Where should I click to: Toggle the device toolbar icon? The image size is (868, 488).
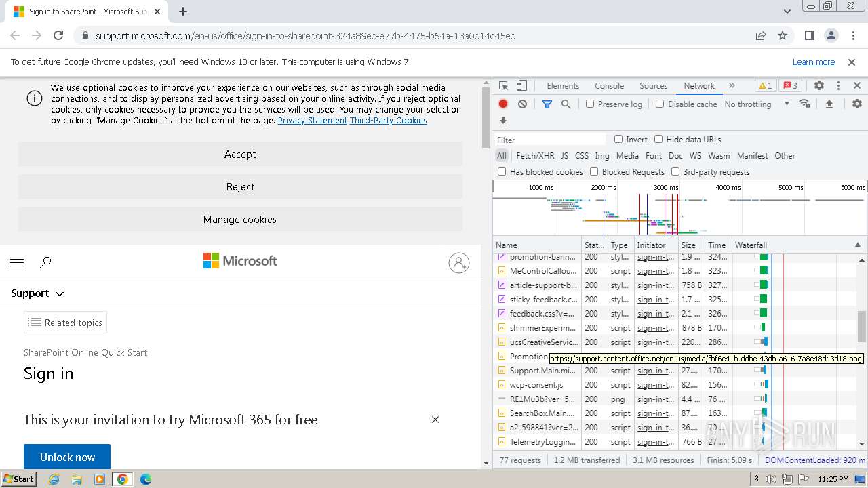tap(521, 86)
